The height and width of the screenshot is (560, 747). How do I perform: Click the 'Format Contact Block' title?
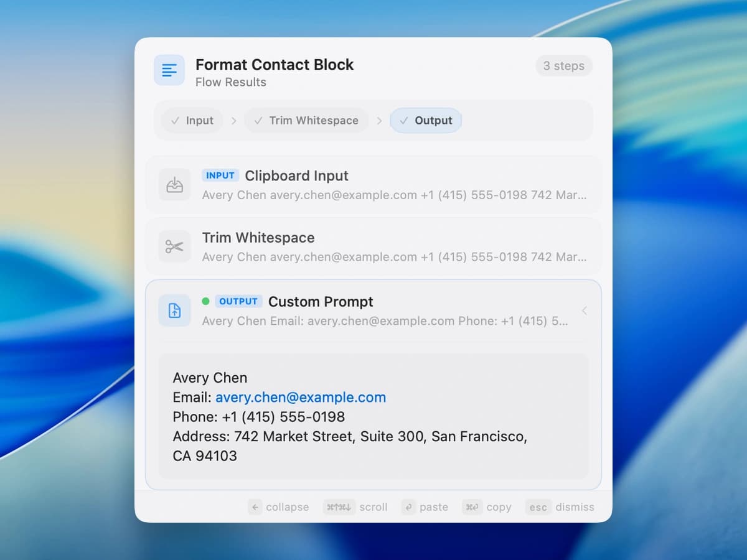tap(275, 65)
